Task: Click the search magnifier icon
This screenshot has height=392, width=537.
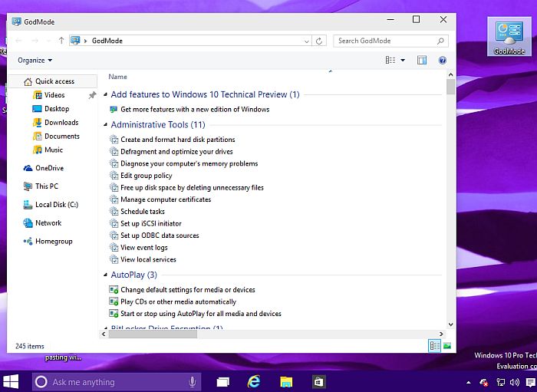Action: coord(440,41)
